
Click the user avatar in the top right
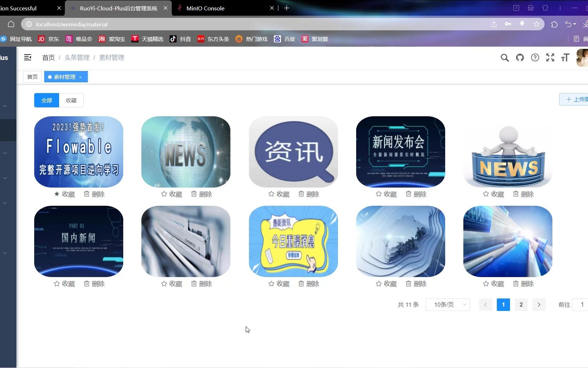coord(582,57)
